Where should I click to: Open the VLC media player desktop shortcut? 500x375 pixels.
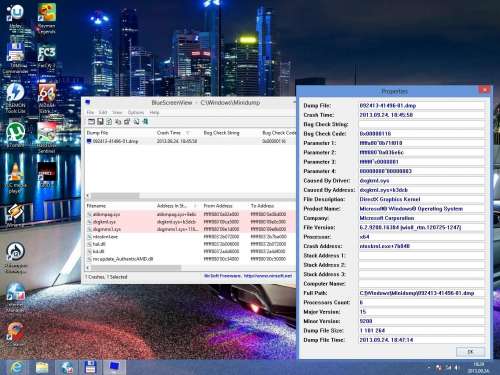coord(15,178)
